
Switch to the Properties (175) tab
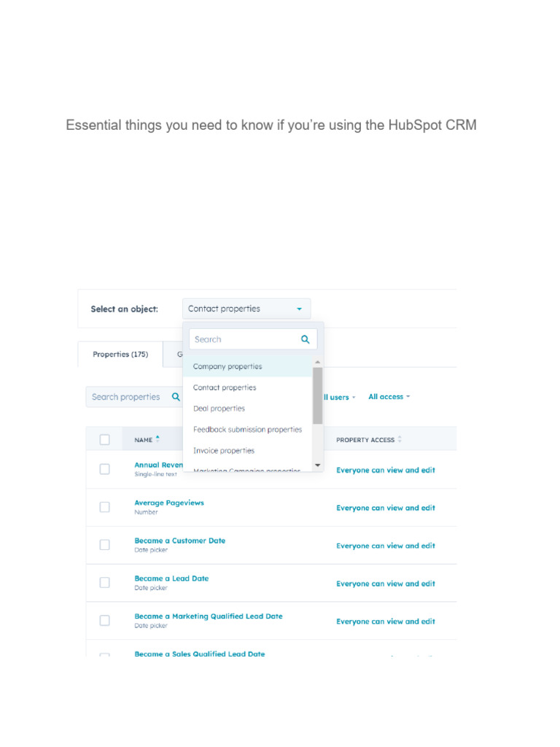[x=120, y=355]
